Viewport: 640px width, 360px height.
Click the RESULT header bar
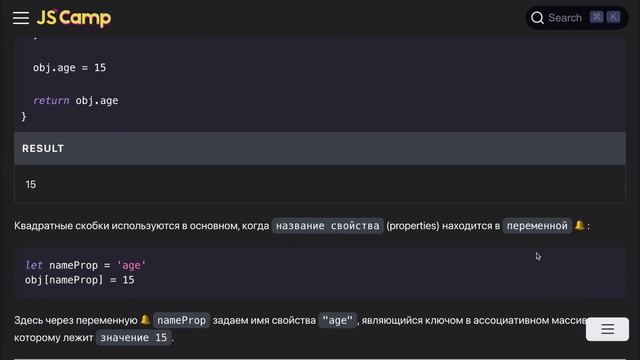[320, 149]
